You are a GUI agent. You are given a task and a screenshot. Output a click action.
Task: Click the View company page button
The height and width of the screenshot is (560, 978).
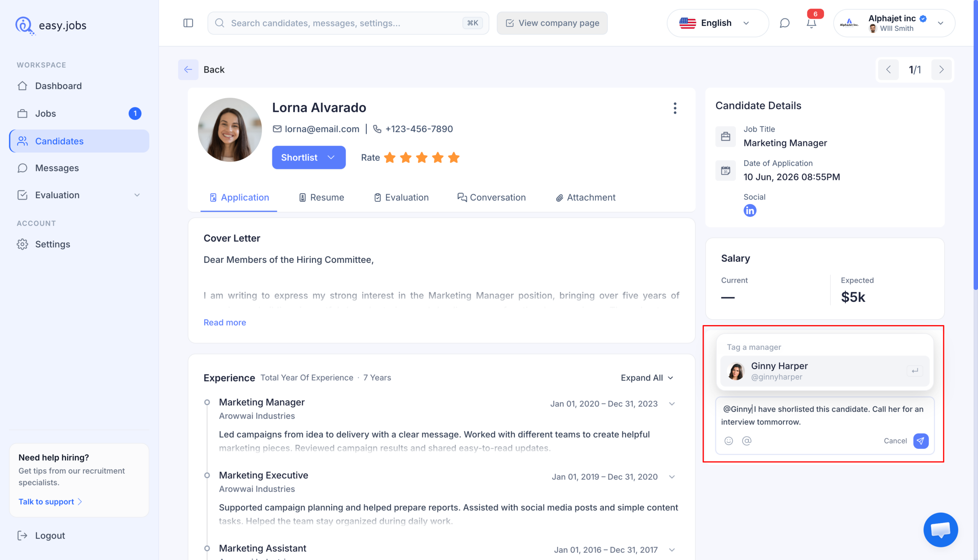pos(552,23)
